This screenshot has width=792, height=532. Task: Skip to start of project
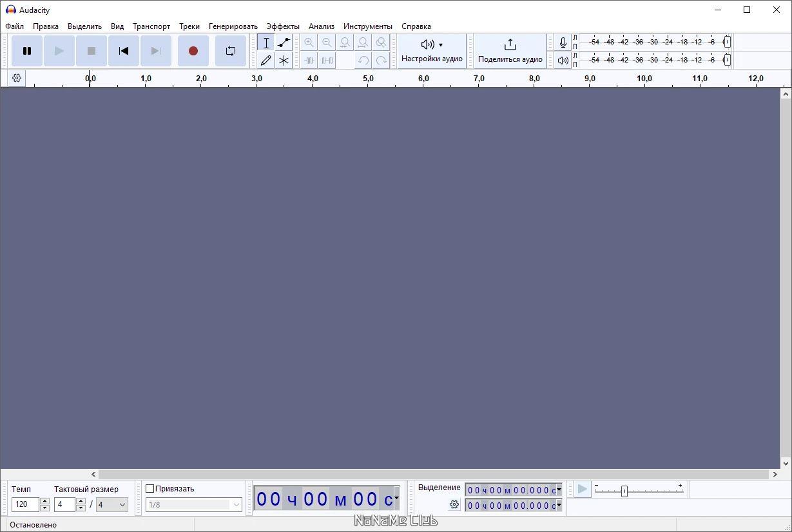click(124, 51)
